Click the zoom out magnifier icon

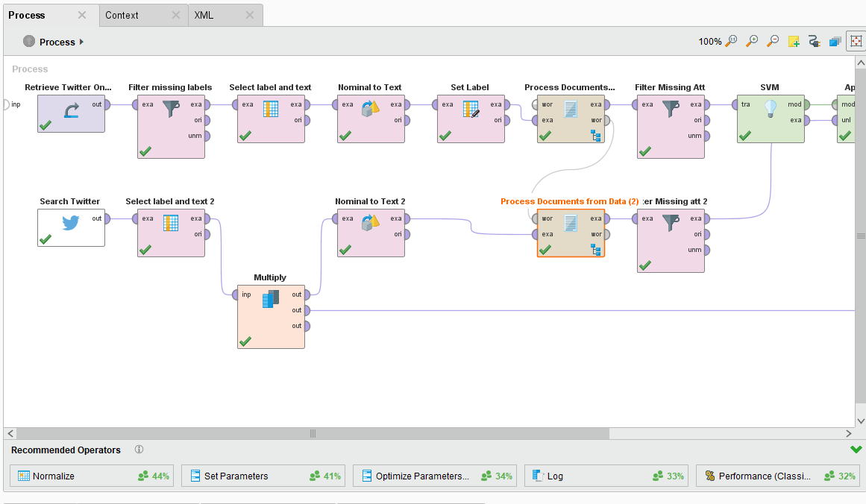coord(773,41)
